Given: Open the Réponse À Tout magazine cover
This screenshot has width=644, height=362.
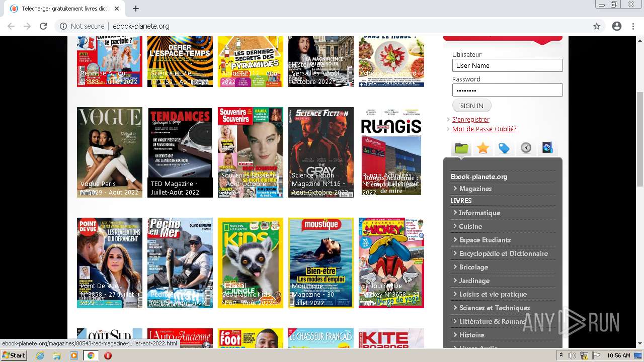Looking at the screenshot, I should (x=110, y=61).
